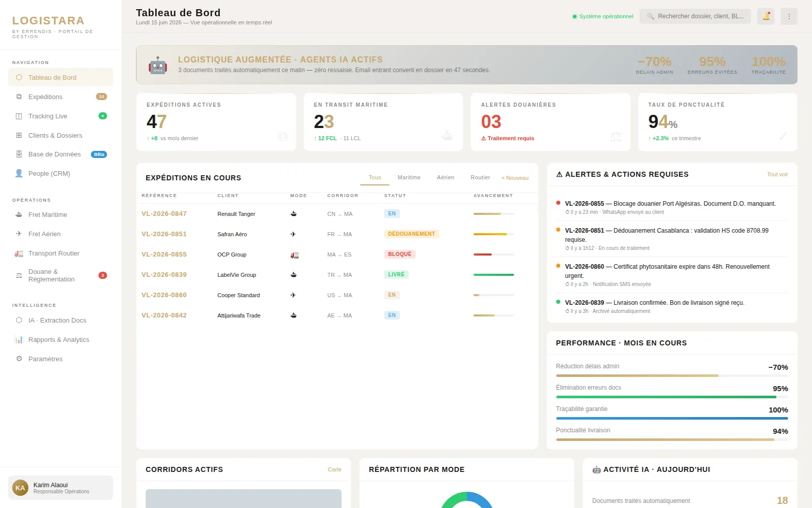Open alert VL-2026-0860 Certificat phytosanitaire
Viewport: 812px width, 508px height.
tap(672, 275)
